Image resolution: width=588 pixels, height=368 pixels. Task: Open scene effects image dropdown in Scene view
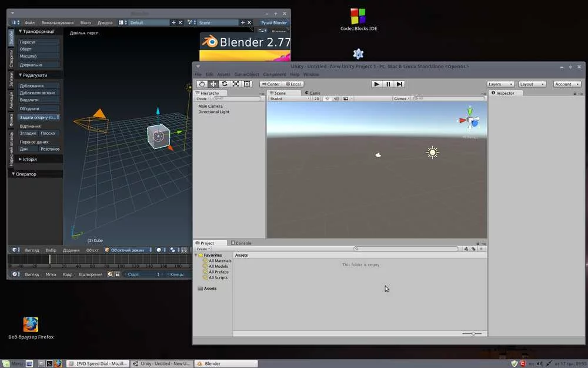pos(348,98)
